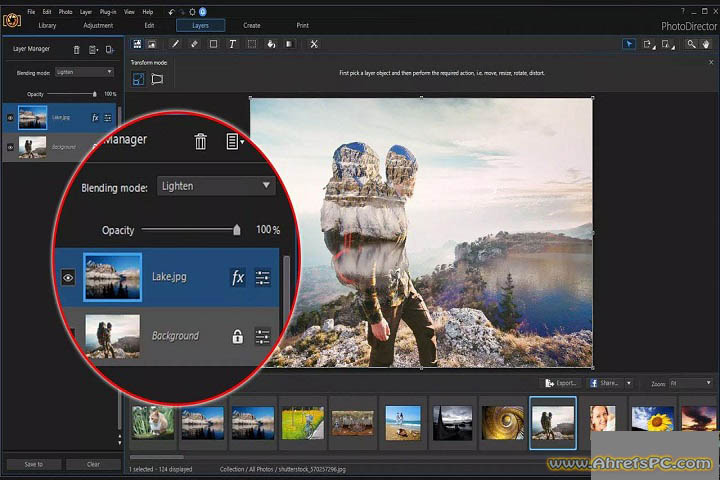Hide the Background layer eye toggle
720x480 pixels.
(x=10, y=147)
